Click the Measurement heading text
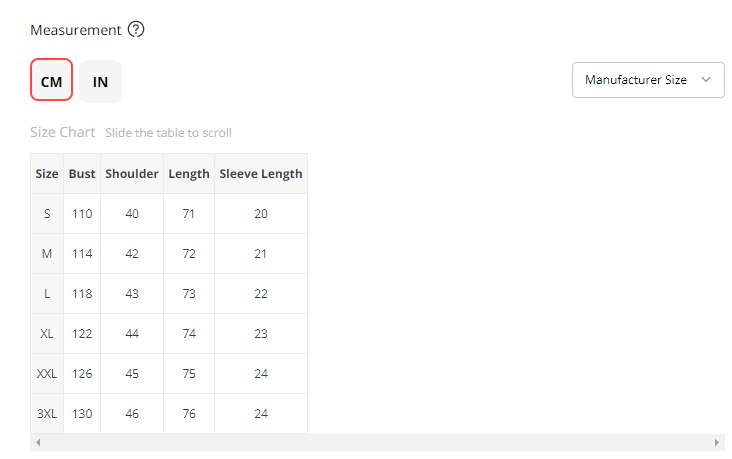This screenshot has width=732, height=459. point(76,30)
